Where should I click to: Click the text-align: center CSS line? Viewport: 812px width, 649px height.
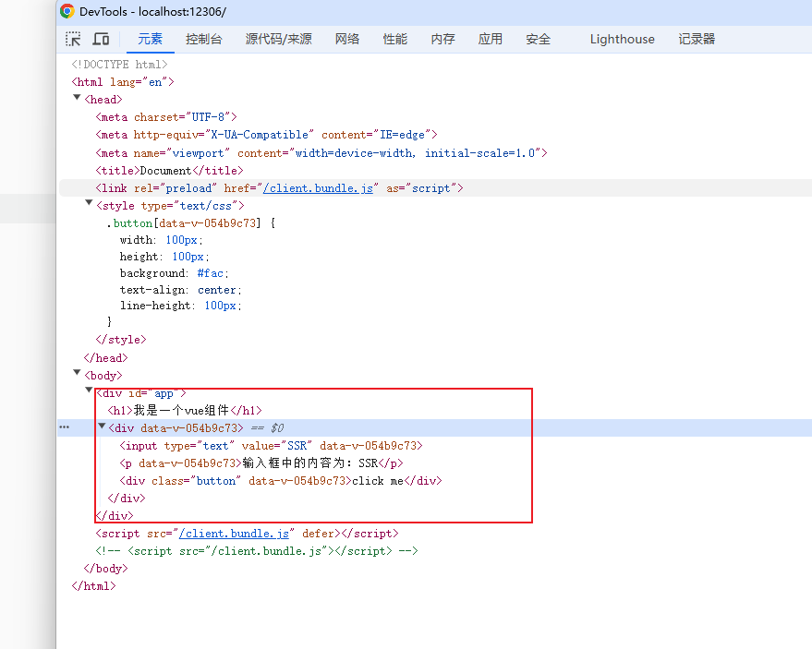[181, 290]
